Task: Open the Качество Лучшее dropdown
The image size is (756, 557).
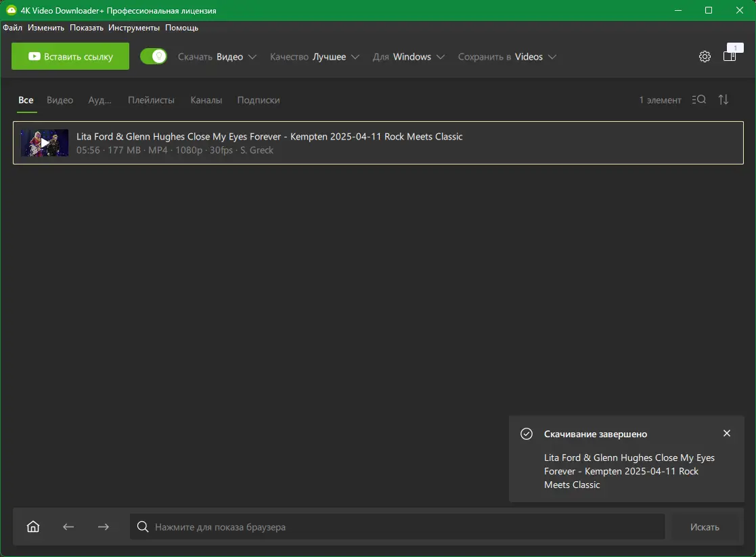Action: click(x=314, y=57)
